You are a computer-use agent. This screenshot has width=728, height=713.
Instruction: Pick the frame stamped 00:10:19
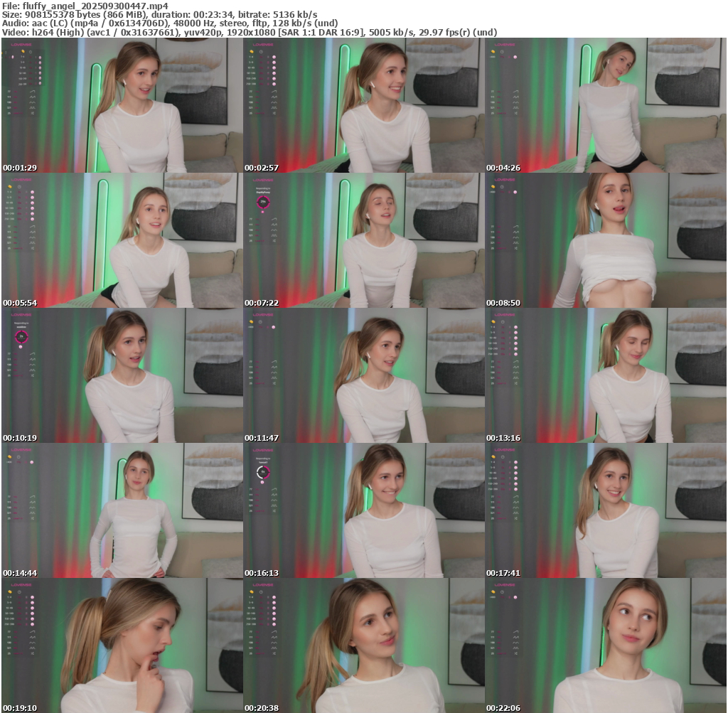point(122,375)
